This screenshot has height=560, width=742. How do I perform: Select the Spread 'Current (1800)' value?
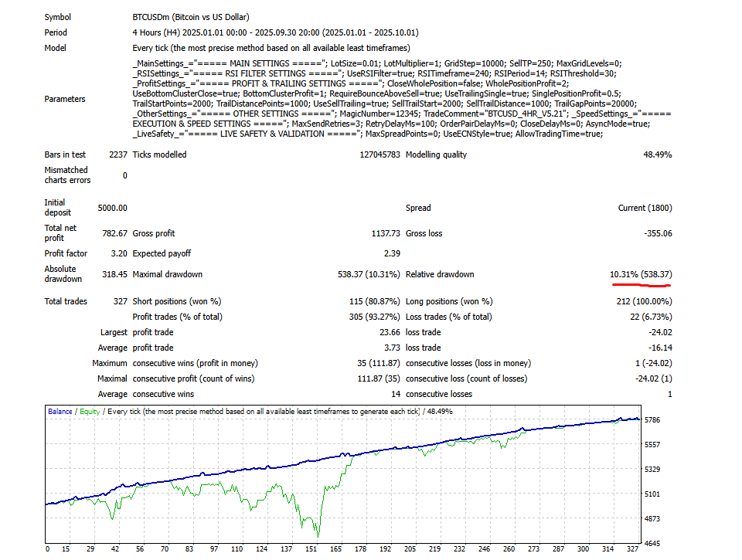coord(645,208)
